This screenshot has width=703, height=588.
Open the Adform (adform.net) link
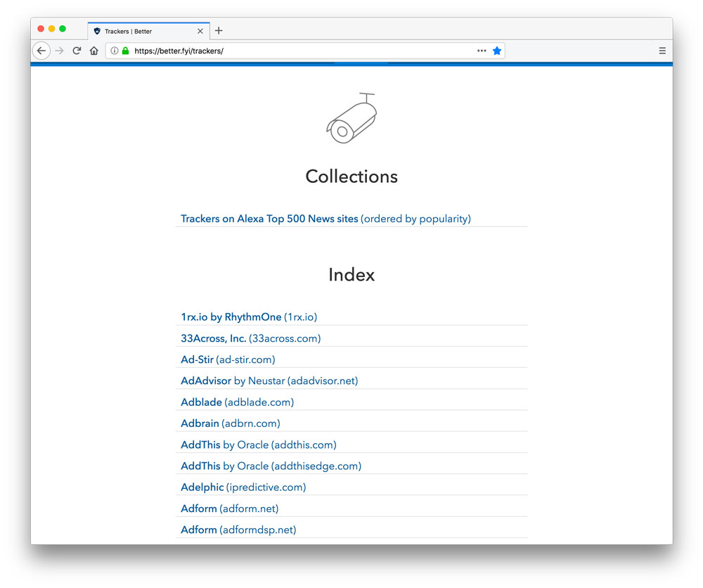click(230, 509)
